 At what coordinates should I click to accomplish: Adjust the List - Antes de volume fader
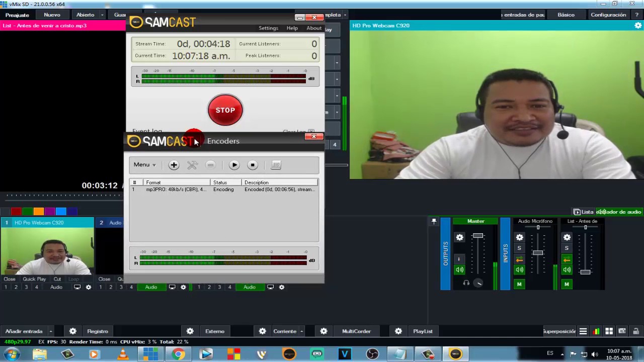click(585, 272)
